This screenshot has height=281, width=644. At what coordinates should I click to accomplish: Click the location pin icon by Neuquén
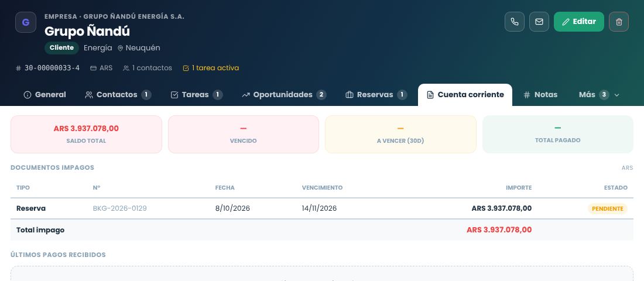[121, 48]
